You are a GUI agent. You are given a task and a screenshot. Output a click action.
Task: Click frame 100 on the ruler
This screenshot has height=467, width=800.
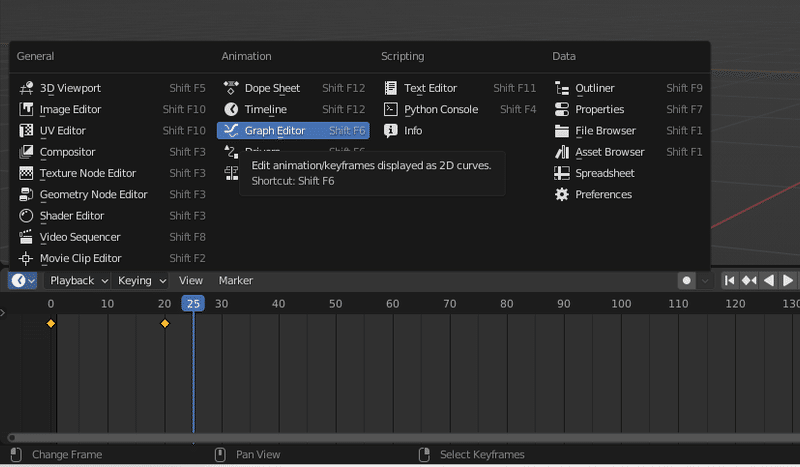621,304
